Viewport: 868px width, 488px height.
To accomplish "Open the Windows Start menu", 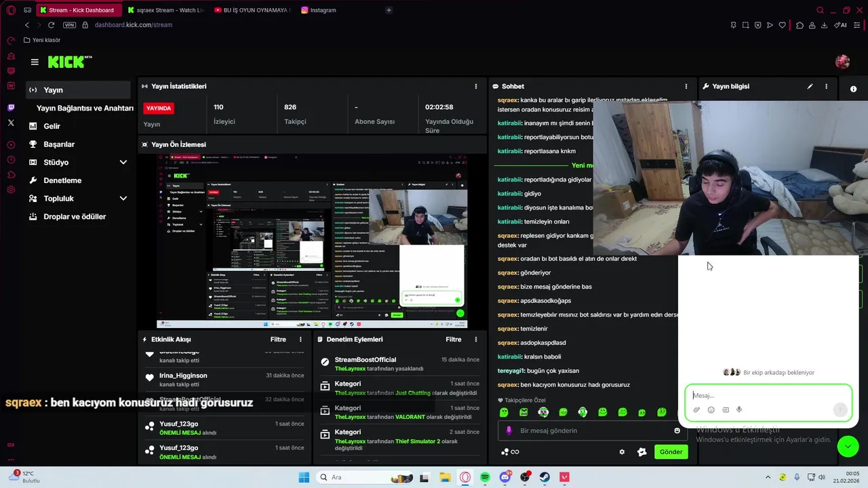I will click(304, 477).
